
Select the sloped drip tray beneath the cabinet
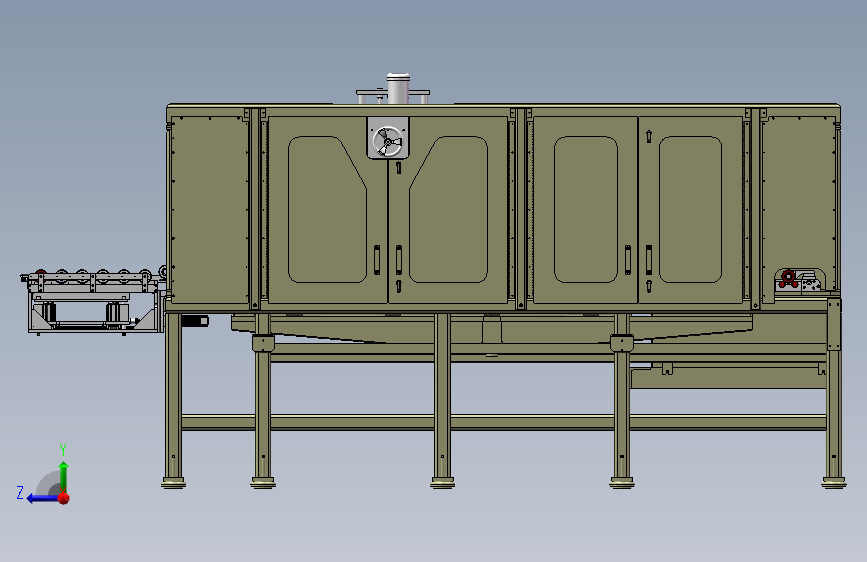point(492,329)
